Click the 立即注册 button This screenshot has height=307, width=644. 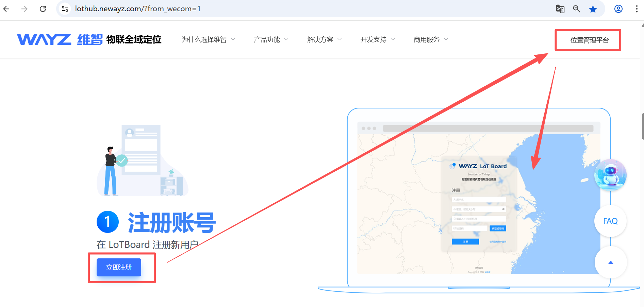[119, 267]
